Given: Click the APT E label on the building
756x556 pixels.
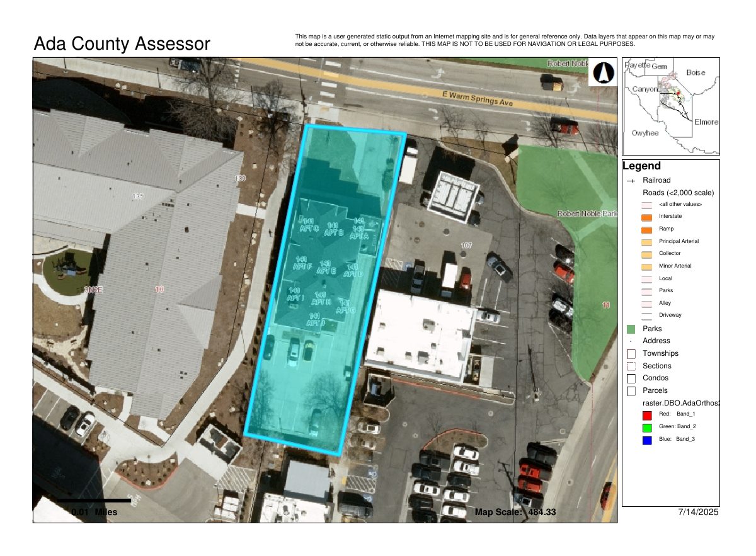Looking at the screenshot, I should (x=326, y=271).
